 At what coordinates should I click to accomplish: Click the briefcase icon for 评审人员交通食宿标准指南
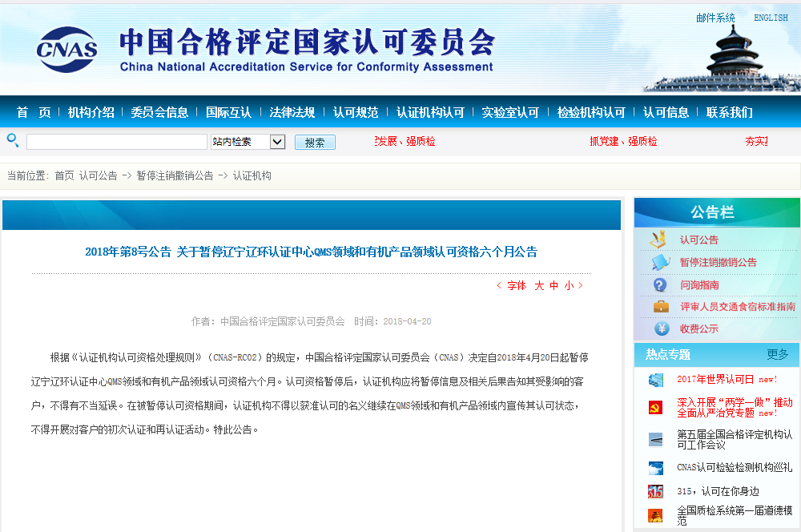(661, 307)
